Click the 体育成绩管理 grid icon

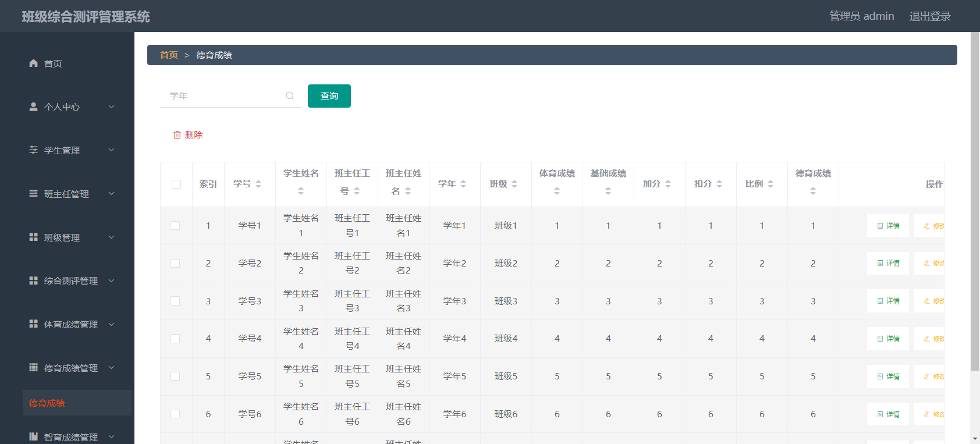tap(33, 324)
